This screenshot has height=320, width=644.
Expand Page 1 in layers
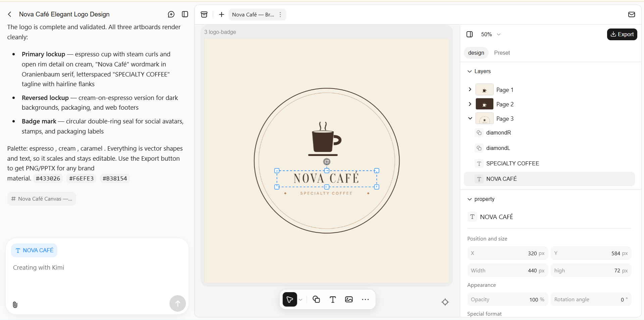(x=470, y=89)
